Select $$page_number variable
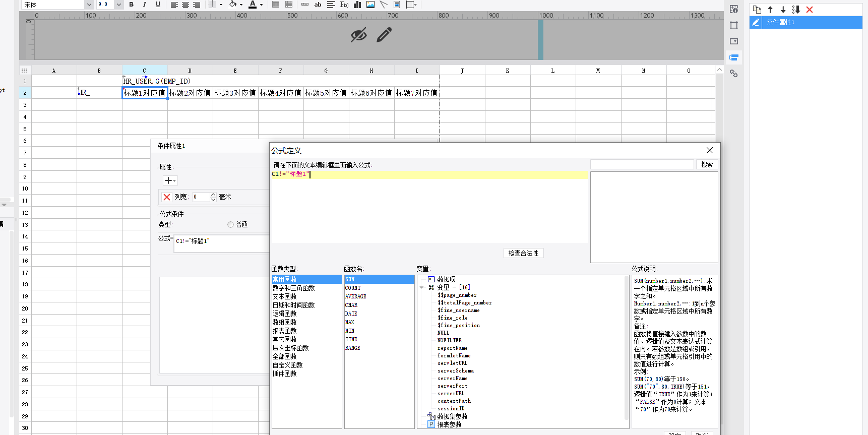The height and width of the screenshot is (435, 868). 457,295
